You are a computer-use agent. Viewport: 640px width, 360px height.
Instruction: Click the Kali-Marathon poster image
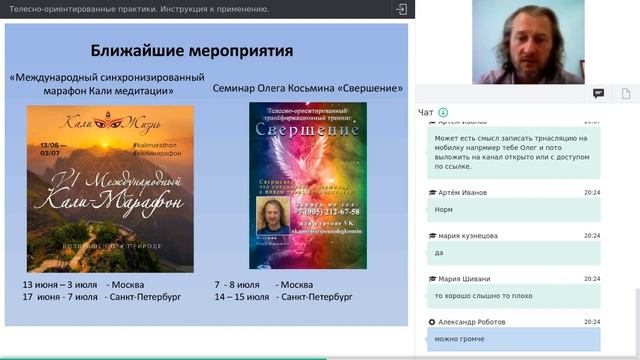pyautogui.click(x=110, y=189)
